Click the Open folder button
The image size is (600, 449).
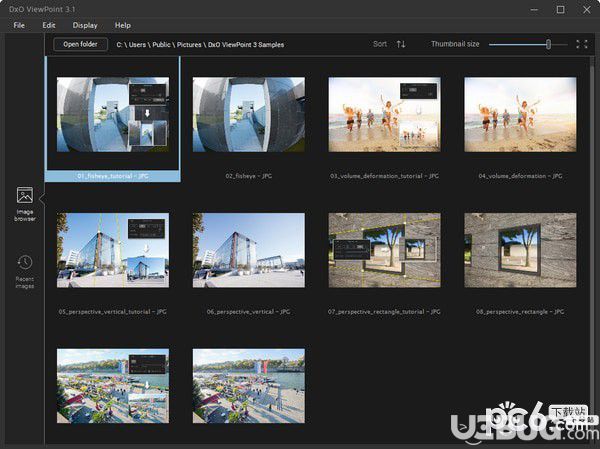[80, 44]
